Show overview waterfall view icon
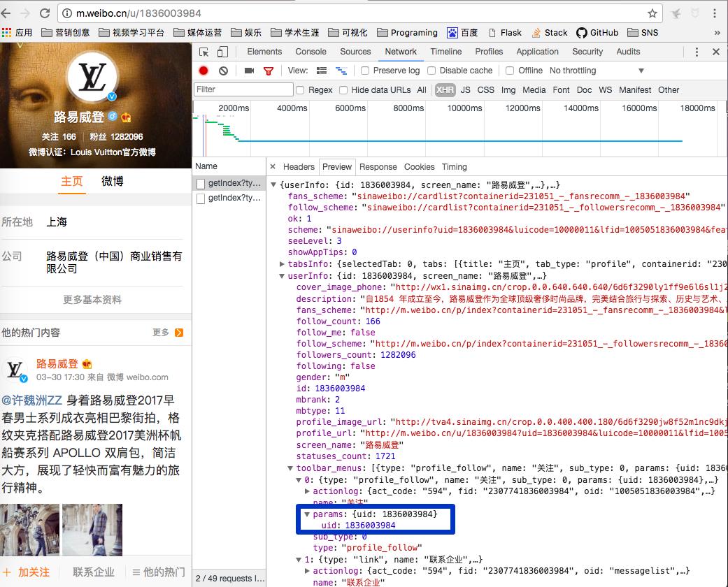 (341, 71)
